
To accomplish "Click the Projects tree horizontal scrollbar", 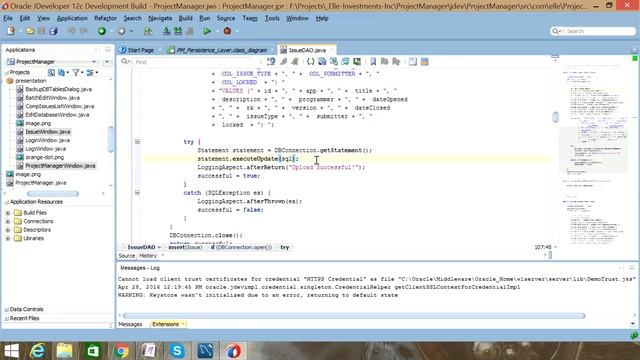I will pos(53,194).
